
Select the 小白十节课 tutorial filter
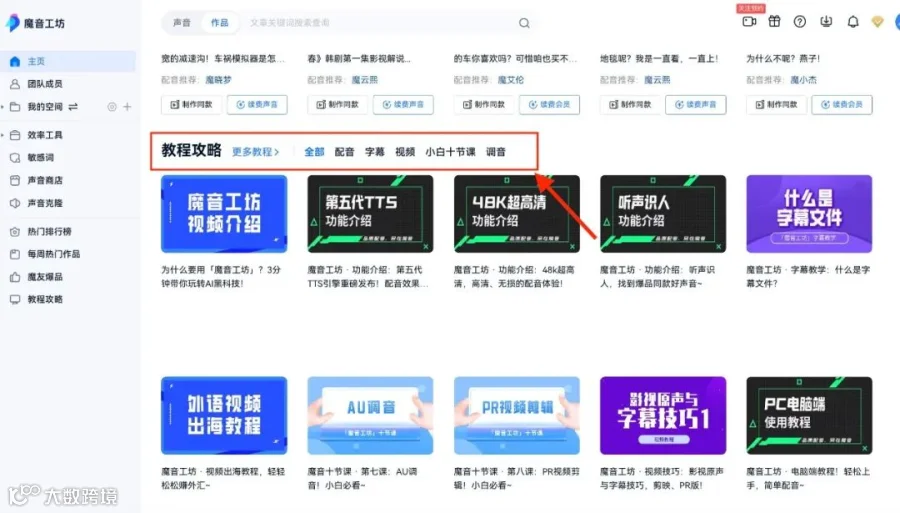tap(450, 152)
